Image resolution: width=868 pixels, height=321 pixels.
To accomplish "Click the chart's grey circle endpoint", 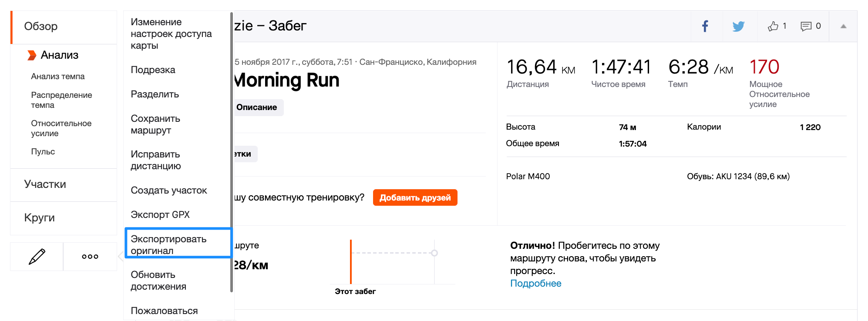I will pyautogui.click(x=434, y=253).
